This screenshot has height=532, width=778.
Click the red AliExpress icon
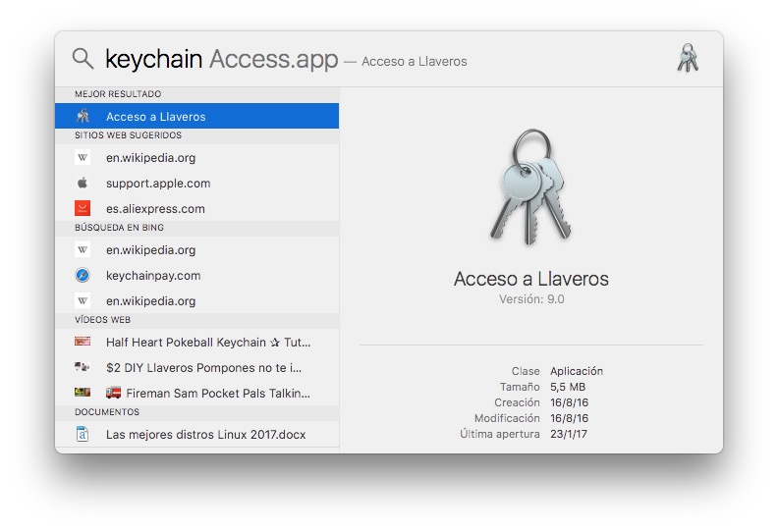pyautogui.click(x=83, y=208)
